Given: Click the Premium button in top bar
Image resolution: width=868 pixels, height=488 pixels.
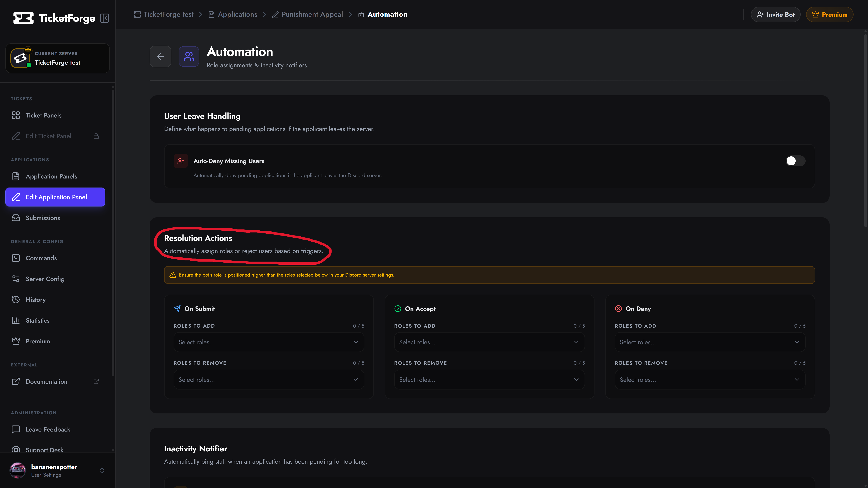Looking at the screenshot, I should pos(830,14).
